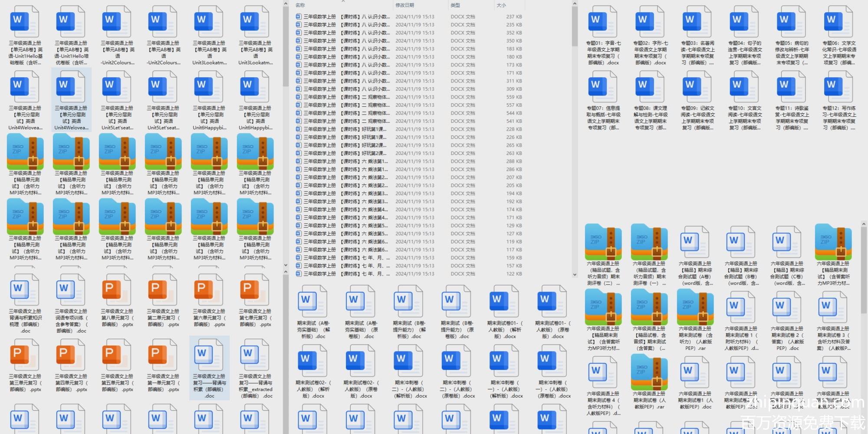Sort files by 大小 column header
The image size is (868, 434).
pos(501,5)
